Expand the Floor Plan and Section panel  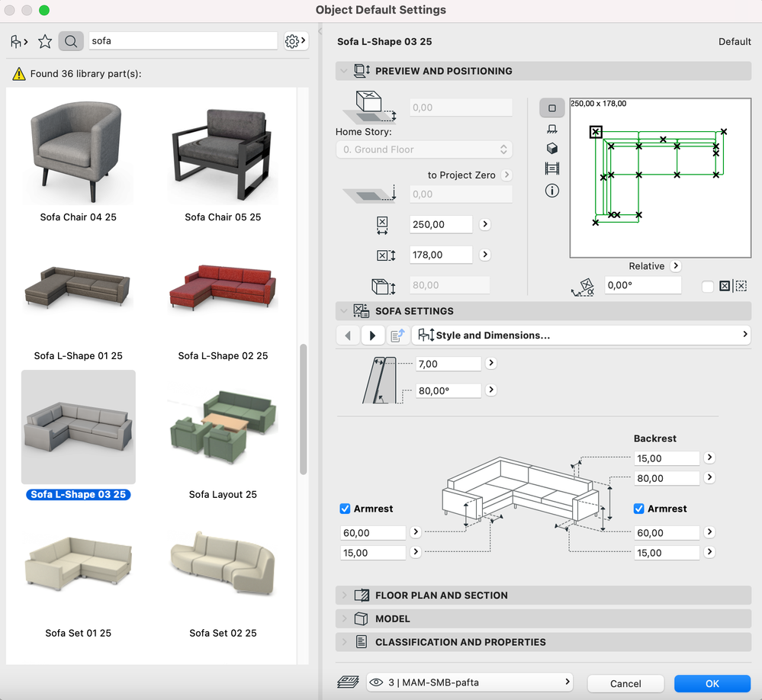pos(441,596)
